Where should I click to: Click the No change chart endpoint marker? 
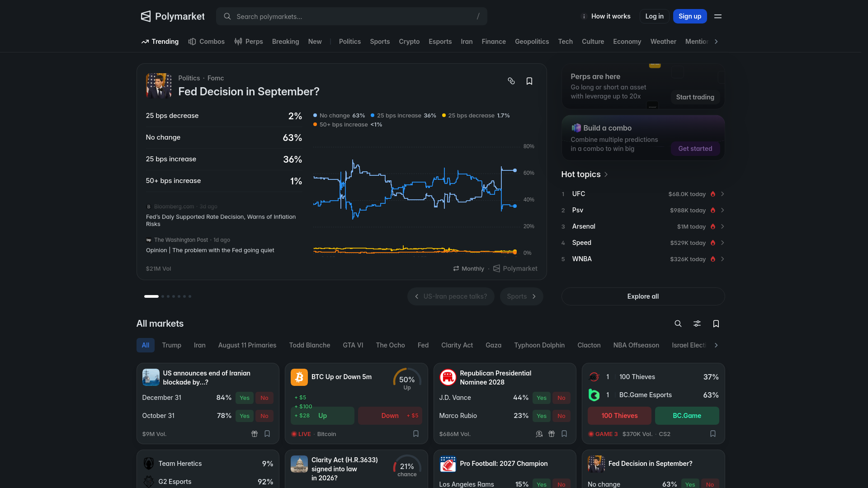click(515, 170)
